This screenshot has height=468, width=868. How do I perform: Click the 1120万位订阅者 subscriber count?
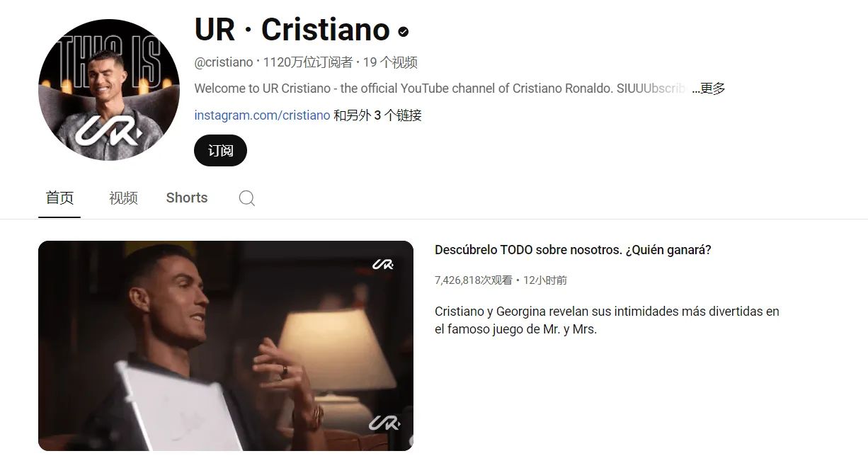(x=308, y=62)
